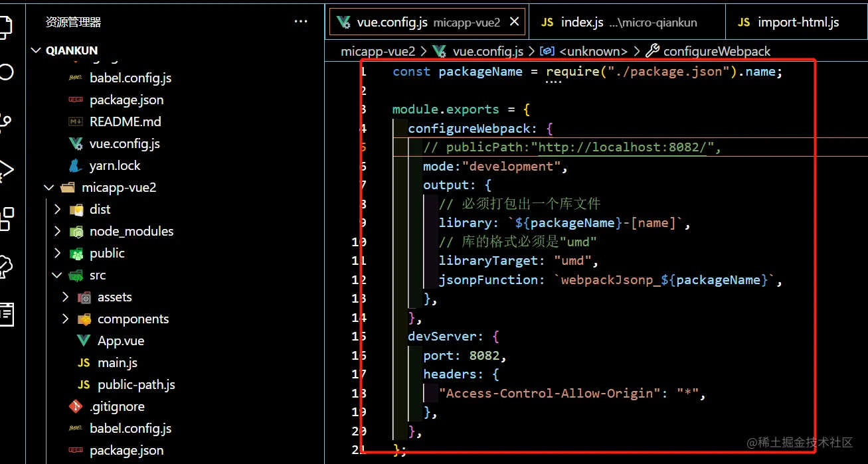Click the yarn icon beside yarn.lock
This screenshot has width=868, height=464.
76,165
